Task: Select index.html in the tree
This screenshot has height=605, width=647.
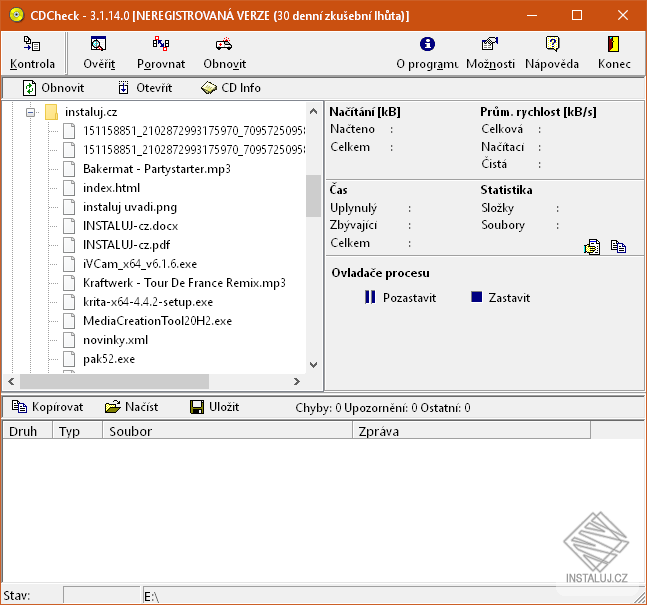Action: coord(111,188)
